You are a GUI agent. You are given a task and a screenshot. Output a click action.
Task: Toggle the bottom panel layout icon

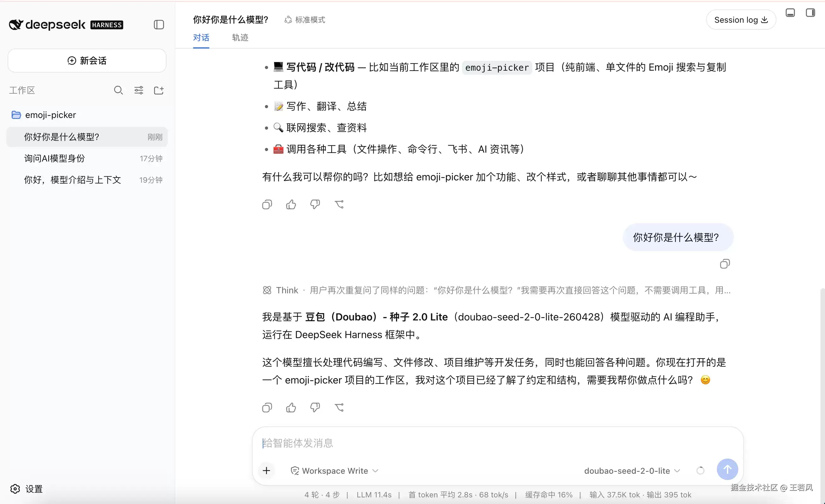790,13
